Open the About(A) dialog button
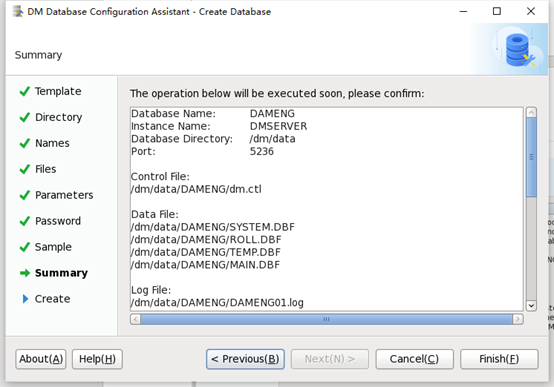Screen dimensions: 554x387 41,359
